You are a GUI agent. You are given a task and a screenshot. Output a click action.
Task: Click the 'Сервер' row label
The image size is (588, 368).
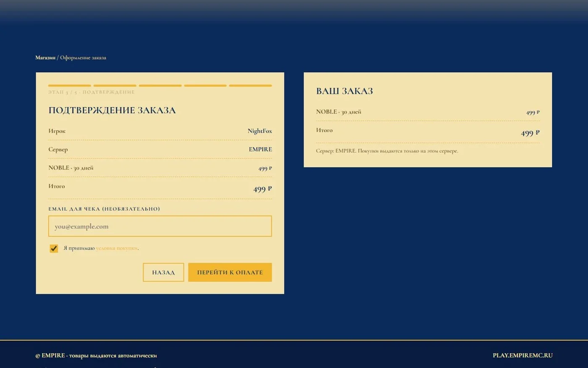58,149
